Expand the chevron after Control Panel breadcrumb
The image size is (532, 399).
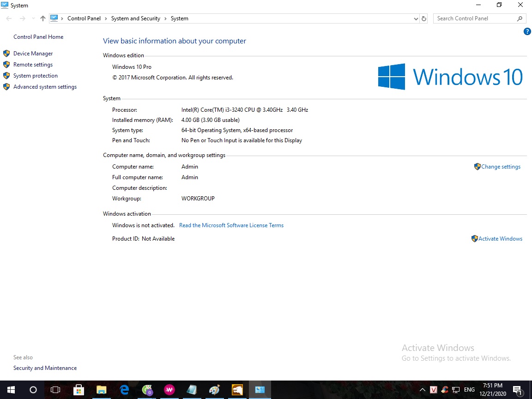(x=106, y=18)
